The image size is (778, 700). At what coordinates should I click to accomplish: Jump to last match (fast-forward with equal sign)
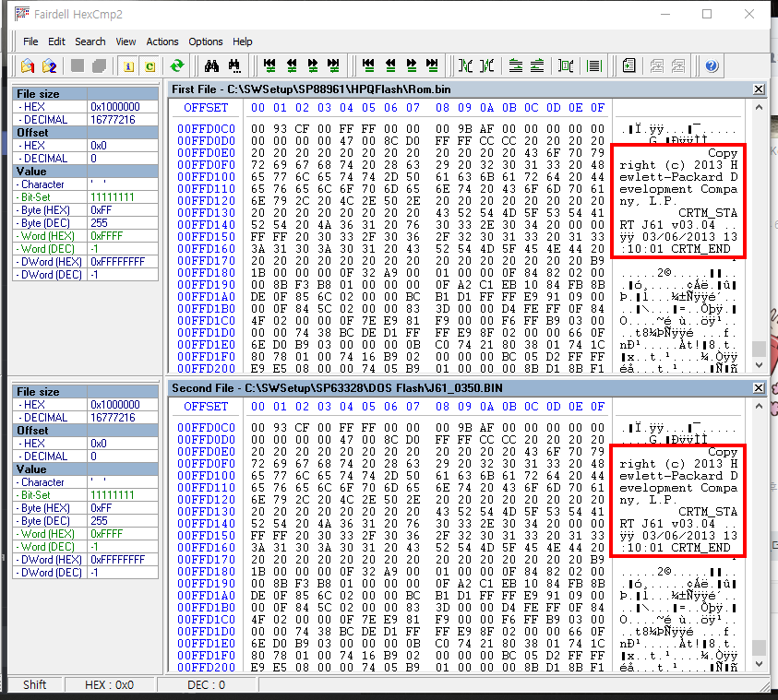point(432,65)
